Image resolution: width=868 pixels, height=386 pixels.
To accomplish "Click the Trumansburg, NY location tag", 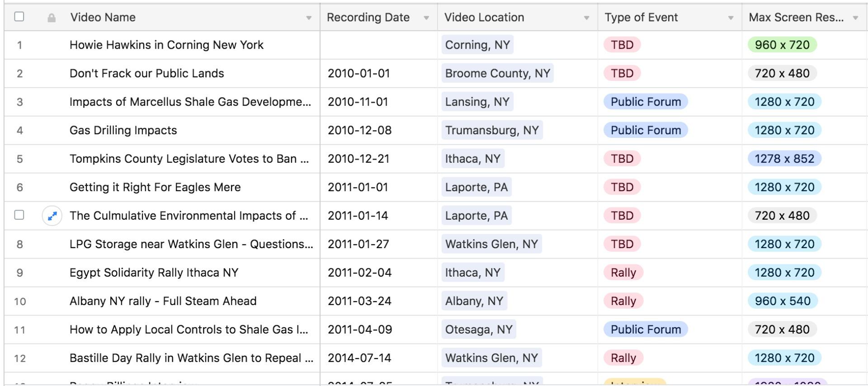I will pos(491,131).
